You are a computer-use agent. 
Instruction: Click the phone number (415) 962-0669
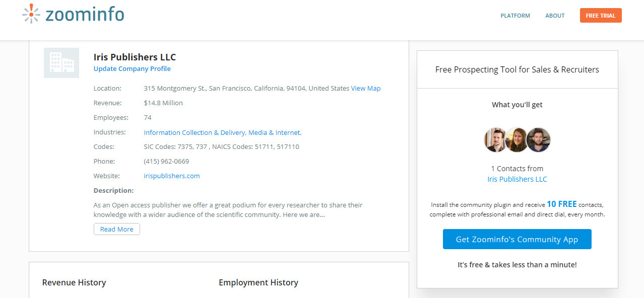pos(166,162)
